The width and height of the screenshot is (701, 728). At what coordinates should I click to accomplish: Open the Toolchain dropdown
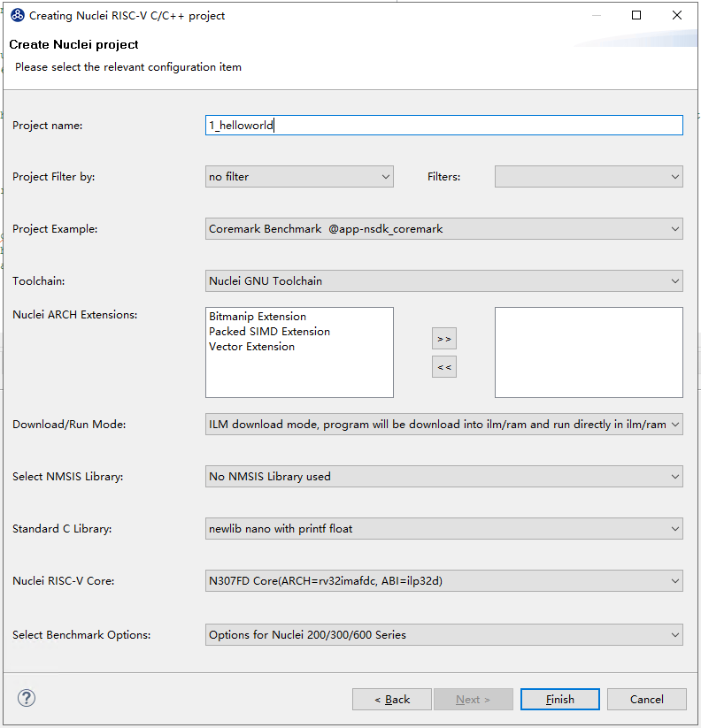443,281
